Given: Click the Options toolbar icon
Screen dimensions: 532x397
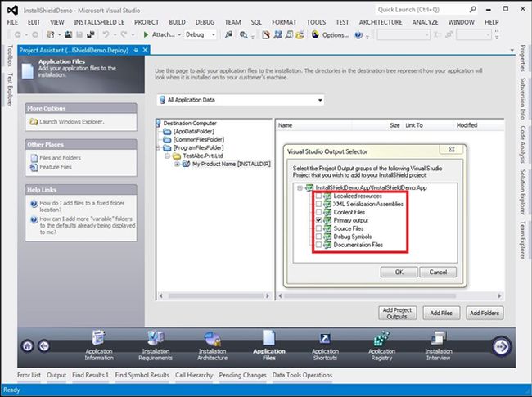Looking at the screenshot, I should (316, 34).
